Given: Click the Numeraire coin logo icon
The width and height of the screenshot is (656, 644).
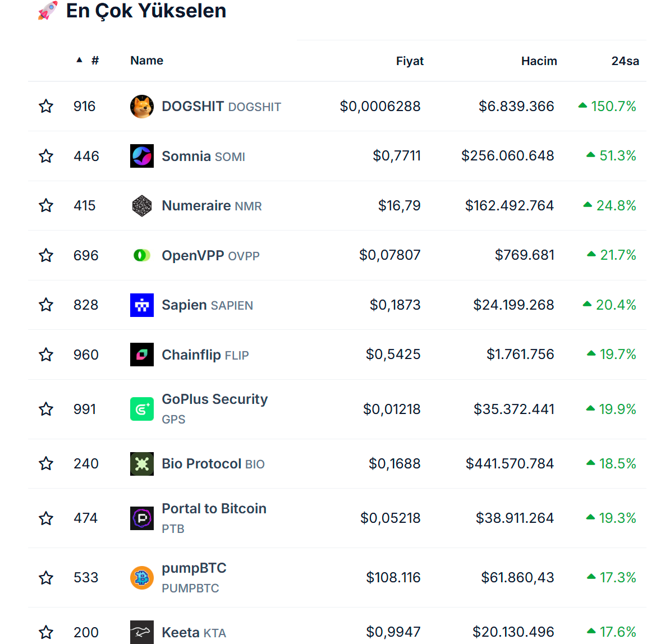Looking at the screenshot, I should (142, 206).
